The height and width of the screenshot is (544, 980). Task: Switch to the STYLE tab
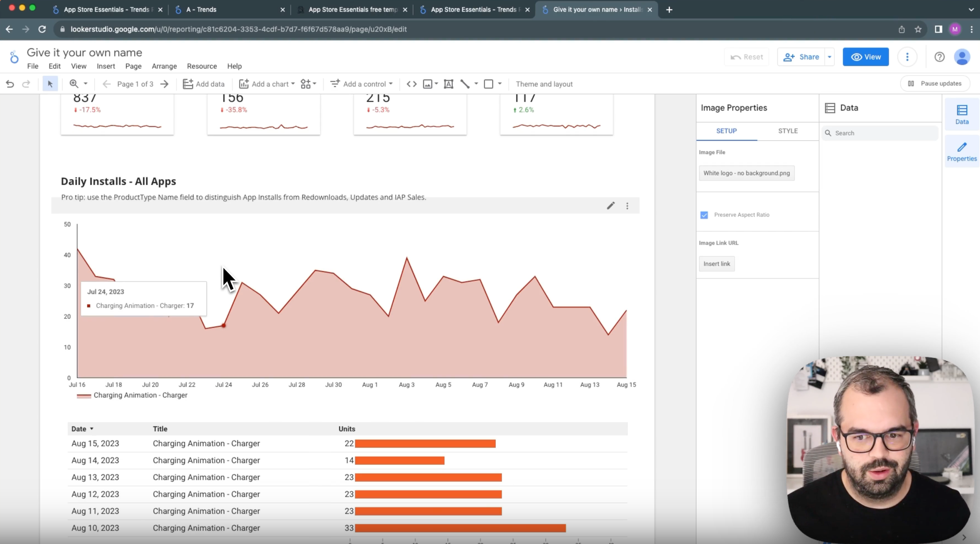tap(788, 131)
